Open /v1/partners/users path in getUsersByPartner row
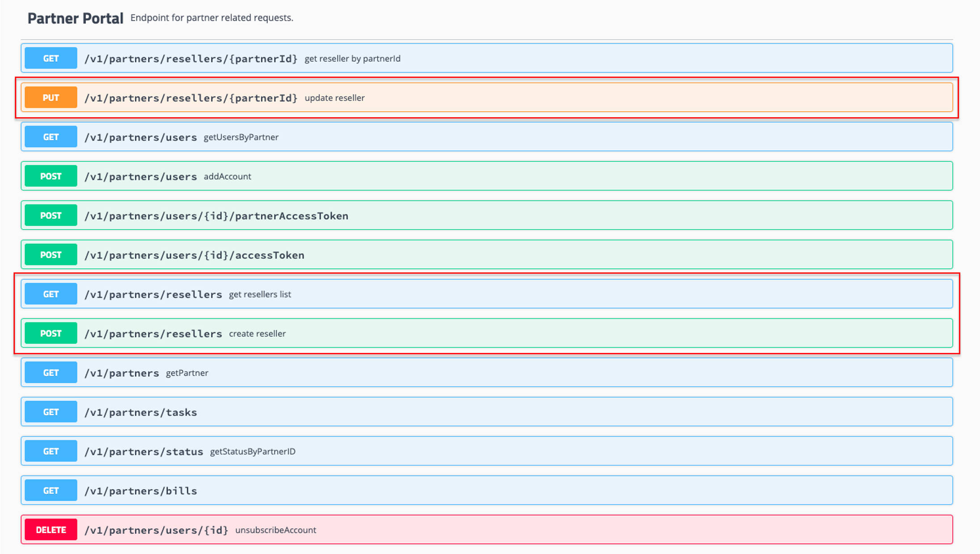Screen dimensions: 980x554 pos(141,137)
